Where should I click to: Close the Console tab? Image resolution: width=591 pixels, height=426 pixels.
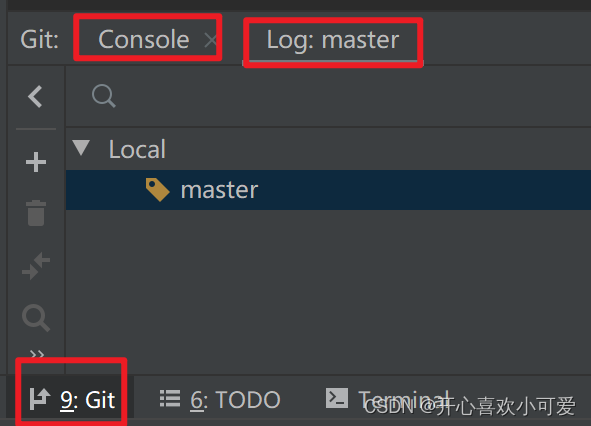210,40
